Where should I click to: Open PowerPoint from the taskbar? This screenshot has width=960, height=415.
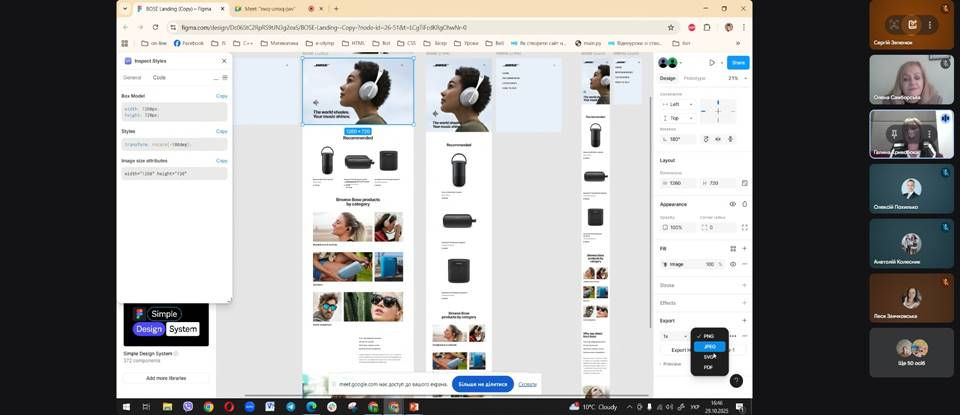[x=414, y=406]
